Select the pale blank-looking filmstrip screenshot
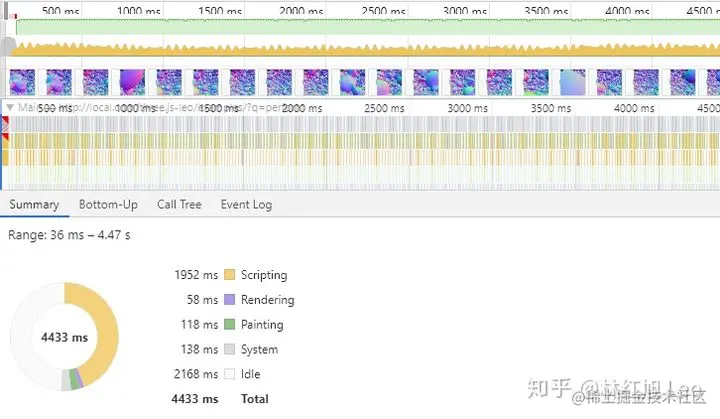 pos(573,82)
